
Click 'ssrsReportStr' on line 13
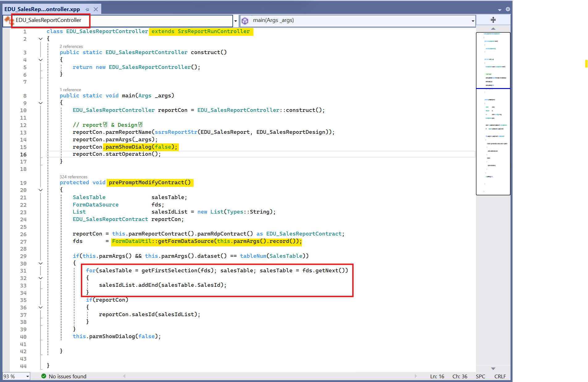(176, 132)
